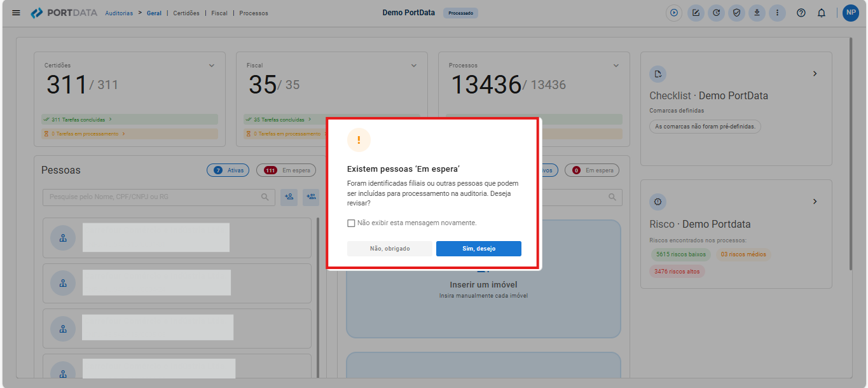The width and height of the screenshot is (868, 388).
Task: Switch to the Certidões tab
Action: (186, 13)
